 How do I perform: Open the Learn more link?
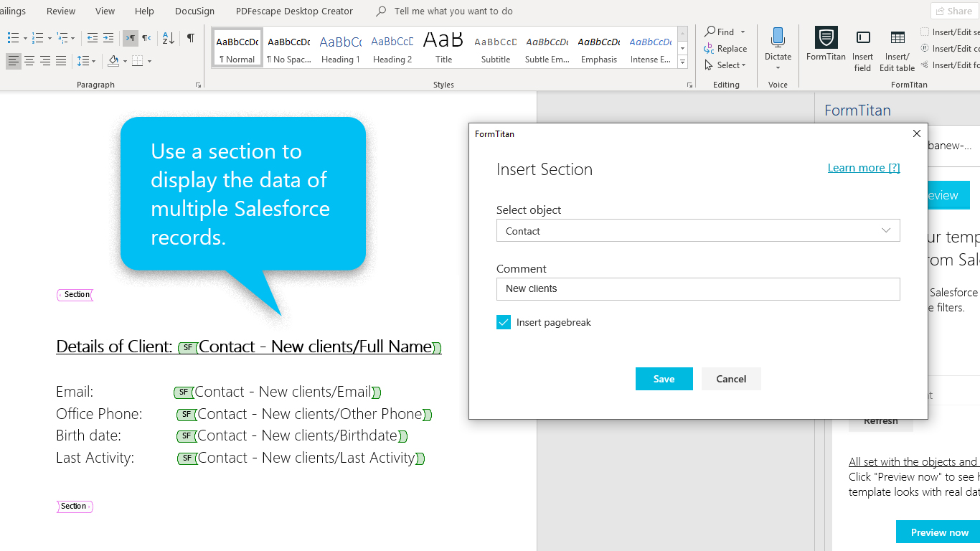pos(863,168)
